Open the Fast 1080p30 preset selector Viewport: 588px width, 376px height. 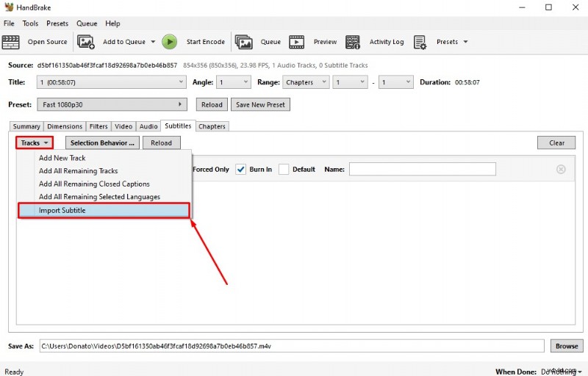pos(112,104)
